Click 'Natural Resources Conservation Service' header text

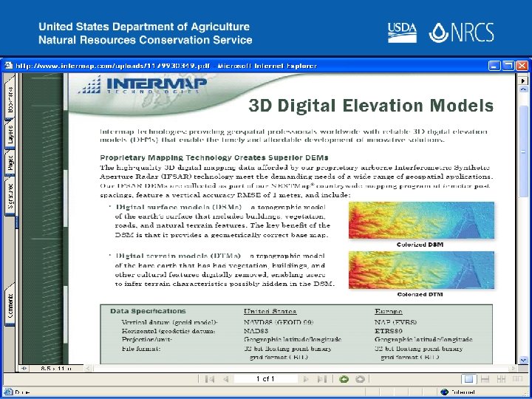(x=146, y=40)
